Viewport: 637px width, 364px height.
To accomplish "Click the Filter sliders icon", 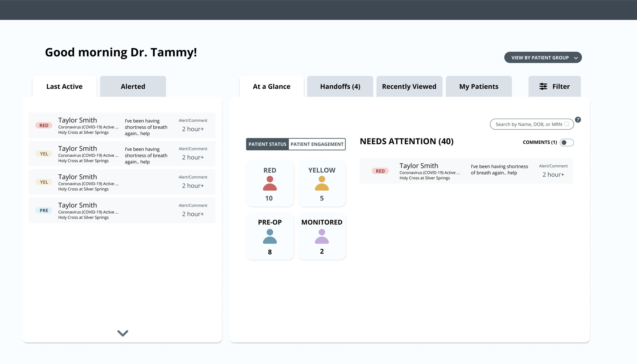I will [x=543, y=87].
